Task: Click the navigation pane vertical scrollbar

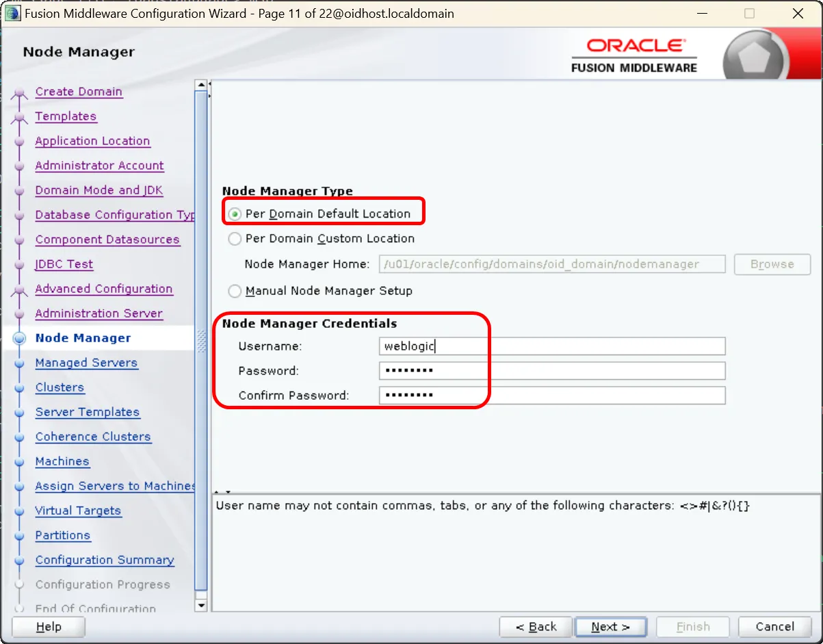Action: click(201, 339)
